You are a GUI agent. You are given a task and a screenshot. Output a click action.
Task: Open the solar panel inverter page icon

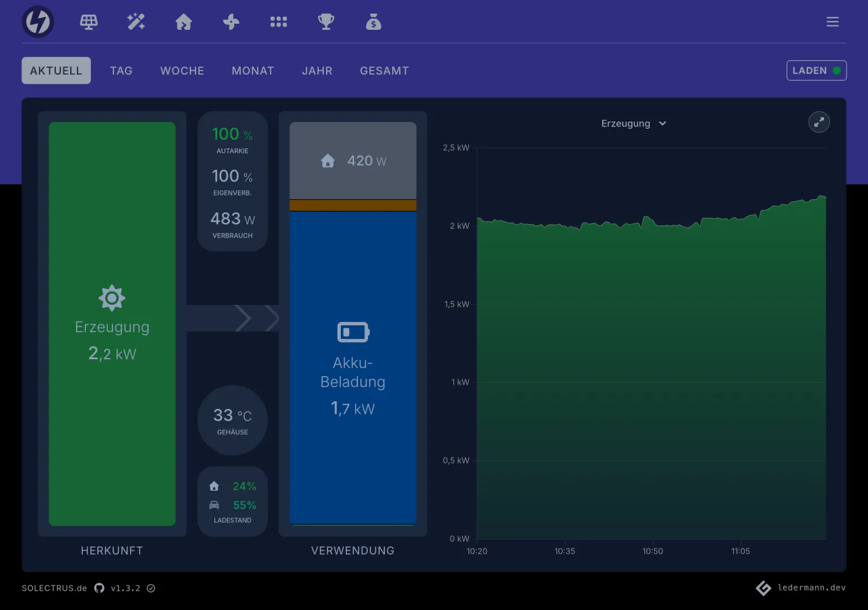[89, 22]
